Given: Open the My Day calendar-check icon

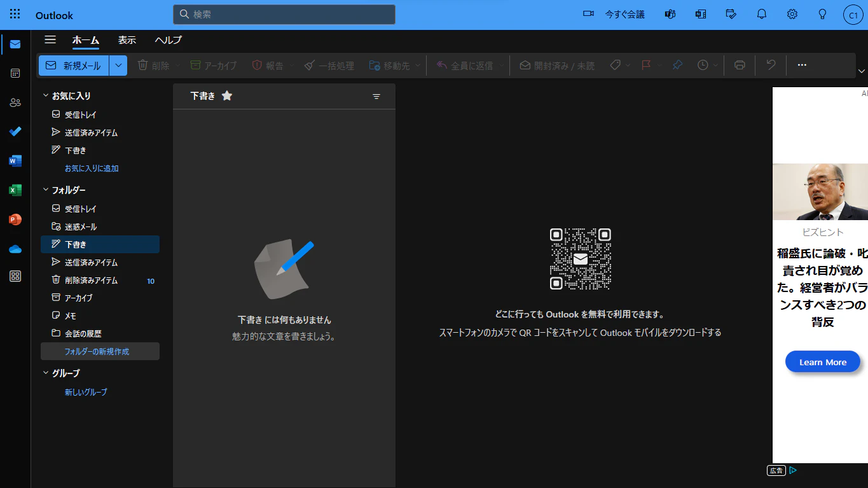Looking at the screenshot, I should (731, 14).
